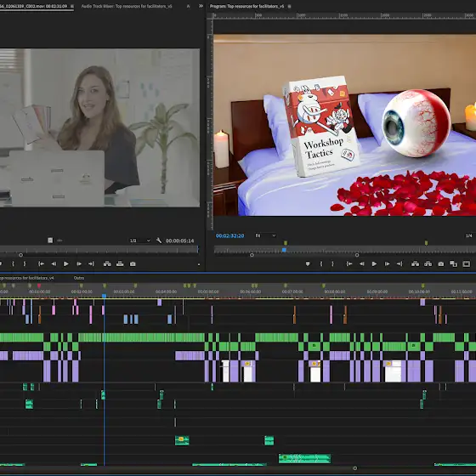This screenshot has width=476, height=476.
Task: Play the clip in the Source monitor
Action: 66,264
